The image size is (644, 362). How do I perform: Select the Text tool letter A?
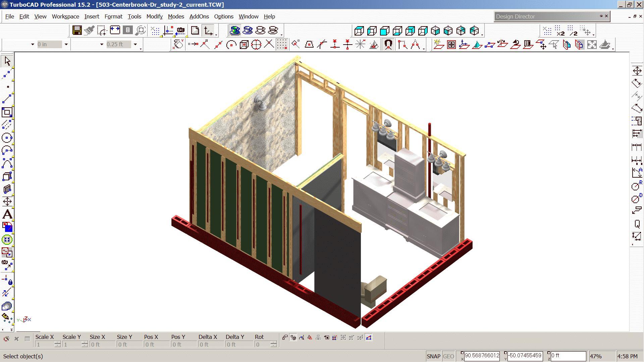pyautogui.click(x=7, y=214)
